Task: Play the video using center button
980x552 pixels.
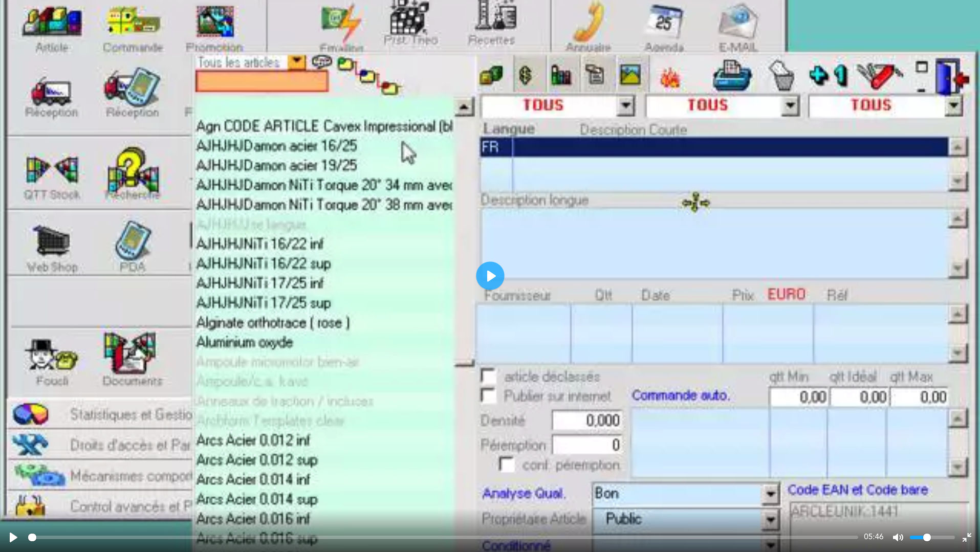Action: (490, 276)
